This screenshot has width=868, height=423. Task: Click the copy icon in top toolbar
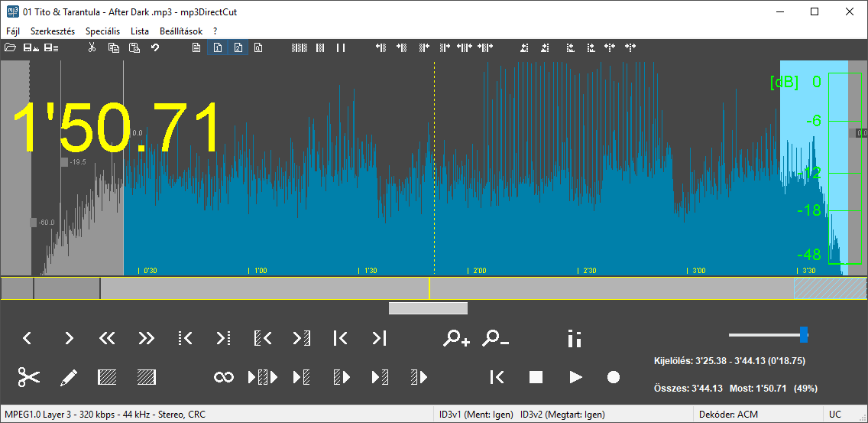click(114, 47)
